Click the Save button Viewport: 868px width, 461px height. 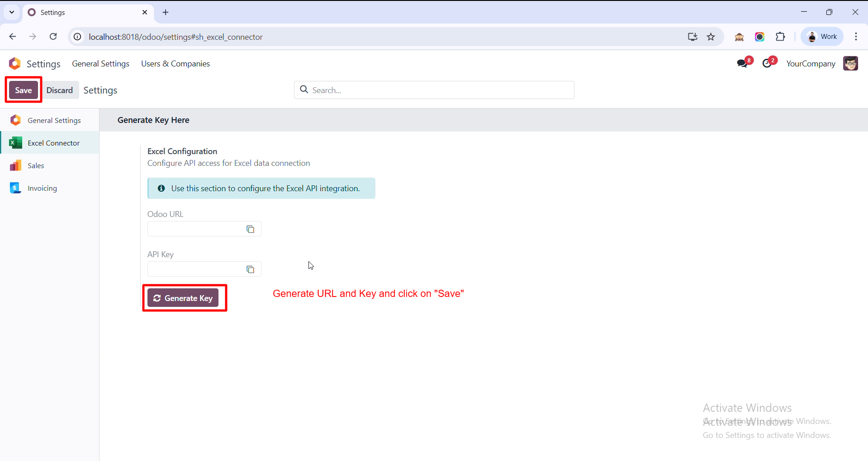[x=24, y=90]
